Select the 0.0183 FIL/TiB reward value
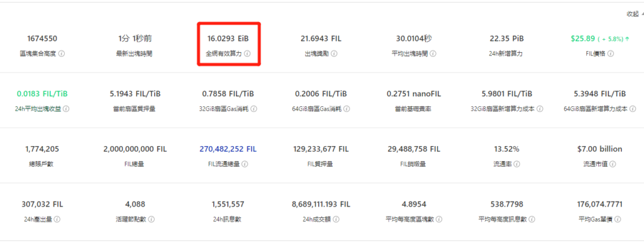This screenshot has height=243, width=644. pyautogui.click(x=42, y=94)
